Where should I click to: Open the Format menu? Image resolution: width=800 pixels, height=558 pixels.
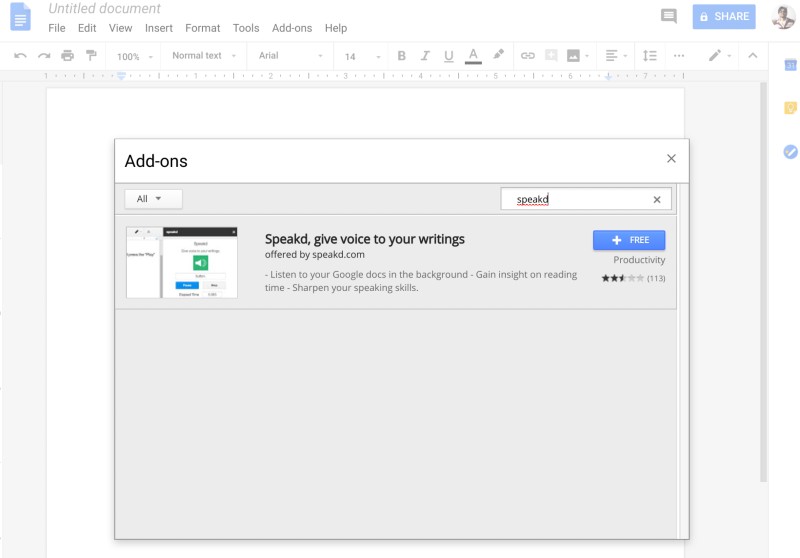[x=203, y=28]
